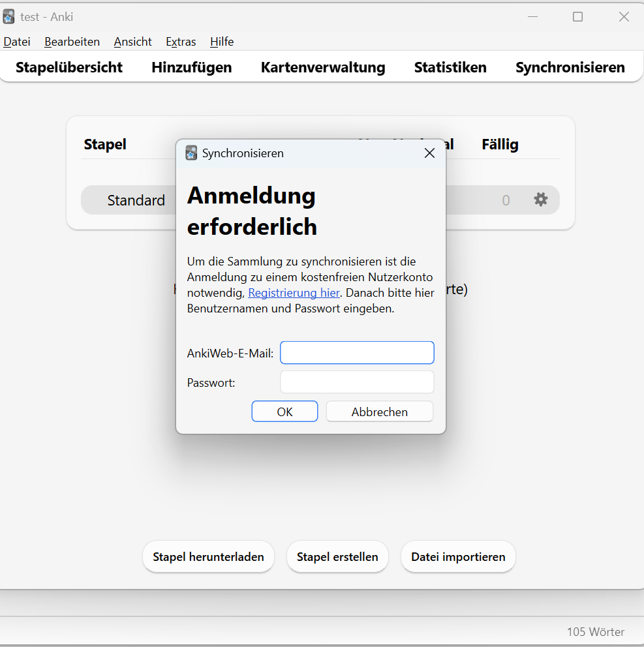Screen dimensions: 644x647
Task: Maximize the Anki window
Action: click(577, 16)
